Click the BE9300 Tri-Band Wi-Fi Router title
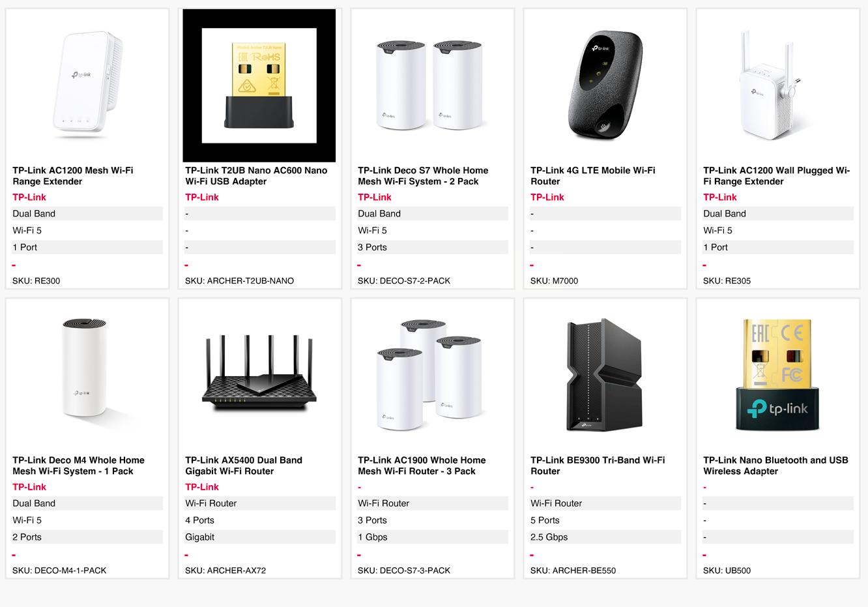 click(x=598, y=466)
